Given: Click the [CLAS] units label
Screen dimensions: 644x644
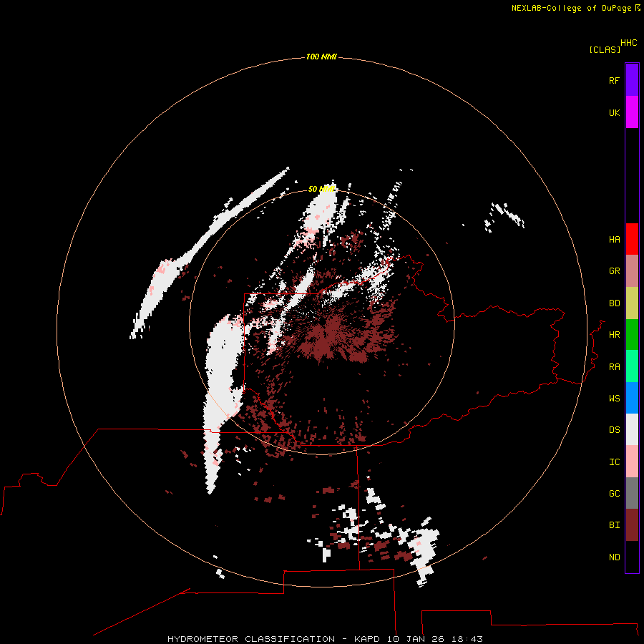Looking at the screenshot, I should tap(605, 49).
